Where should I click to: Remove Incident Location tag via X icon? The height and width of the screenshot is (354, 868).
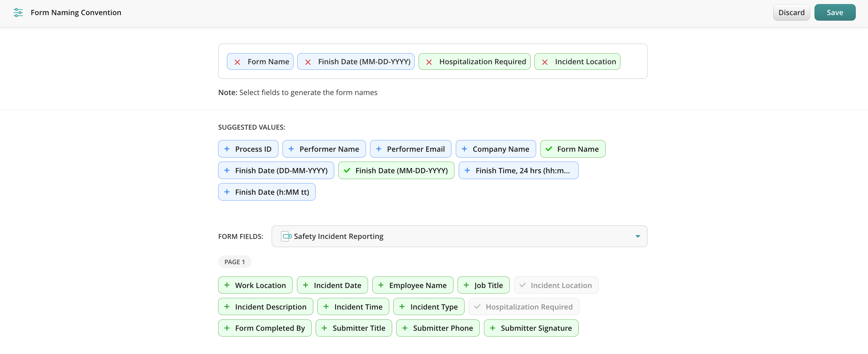tap(545, 62)
